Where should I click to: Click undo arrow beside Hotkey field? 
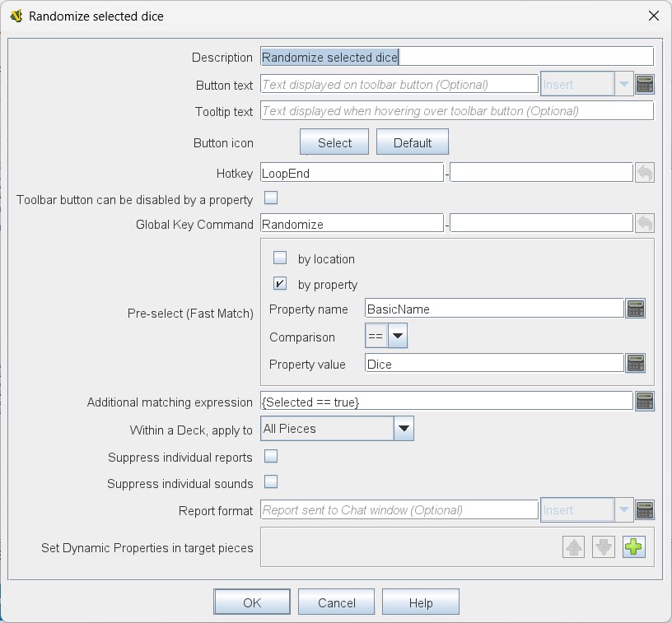pos(645,173)
